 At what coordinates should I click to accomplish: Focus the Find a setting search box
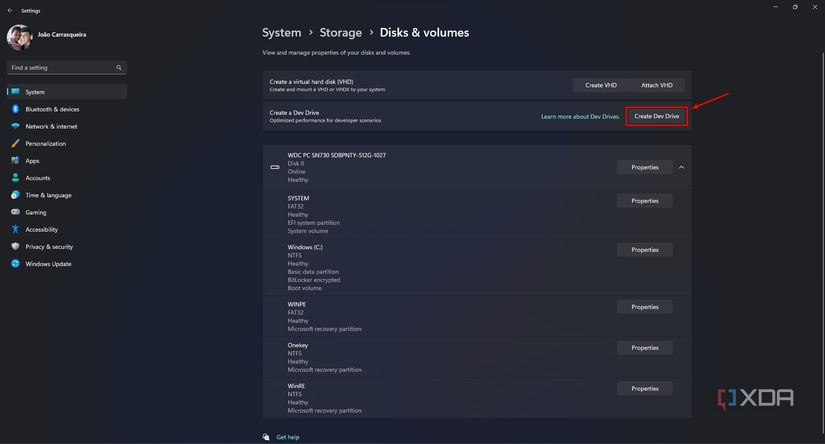pos(60,68)
